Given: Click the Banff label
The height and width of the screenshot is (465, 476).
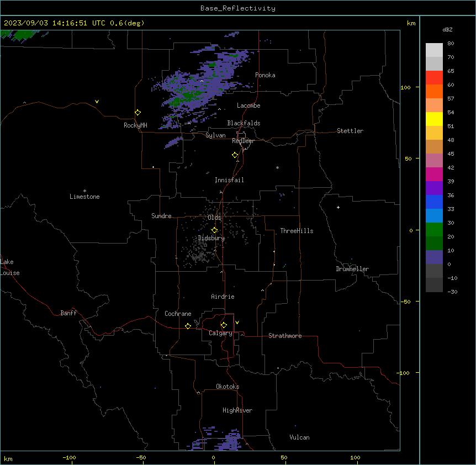Looking at the screenshot, I should pos(68,313).
